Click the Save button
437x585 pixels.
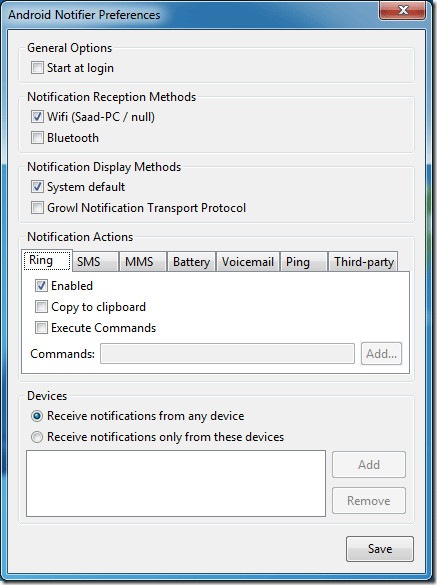tap(380, 549)
